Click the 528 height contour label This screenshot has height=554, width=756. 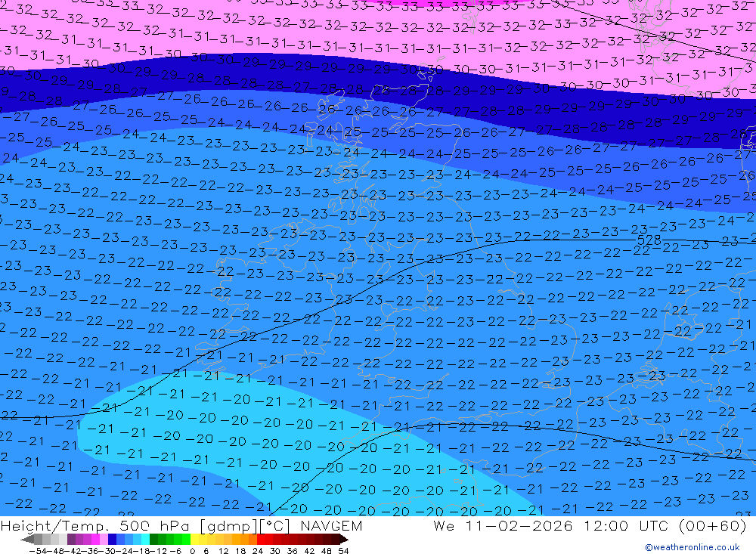(x=649, y=240)
